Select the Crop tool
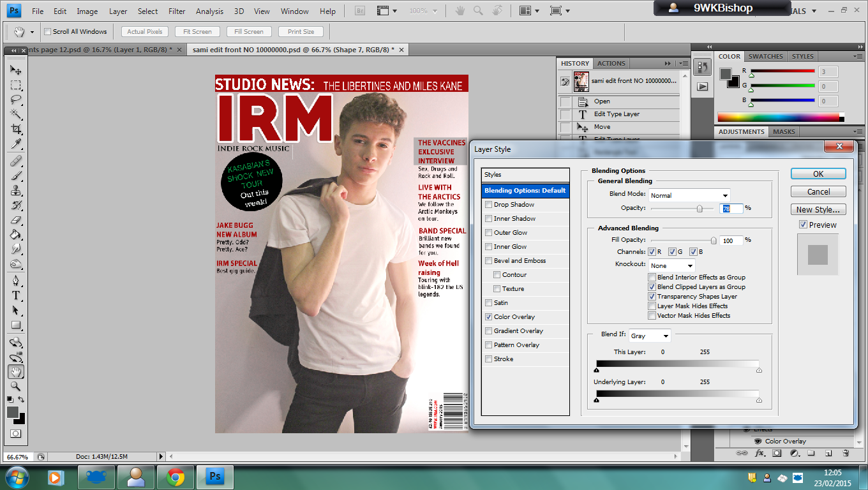 pyautogui.click(x=16, y=129)
